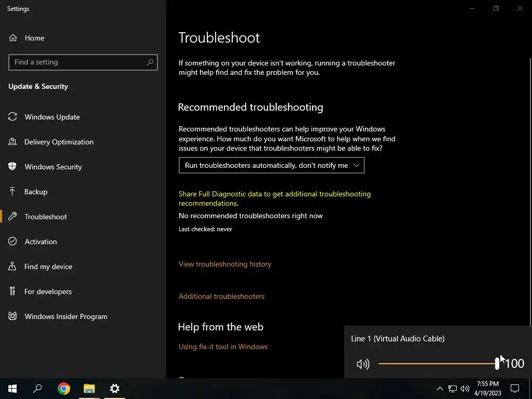
Task: Click the volume value 100
Action: [515, 364]
